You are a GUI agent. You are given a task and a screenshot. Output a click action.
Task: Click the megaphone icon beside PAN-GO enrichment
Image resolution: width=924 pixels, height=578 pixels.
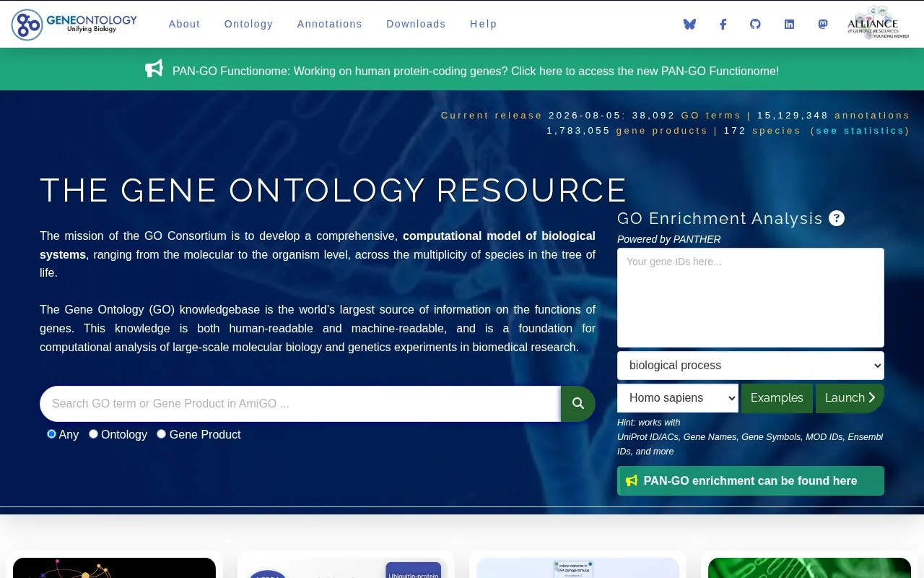click(x=632, y=480)
